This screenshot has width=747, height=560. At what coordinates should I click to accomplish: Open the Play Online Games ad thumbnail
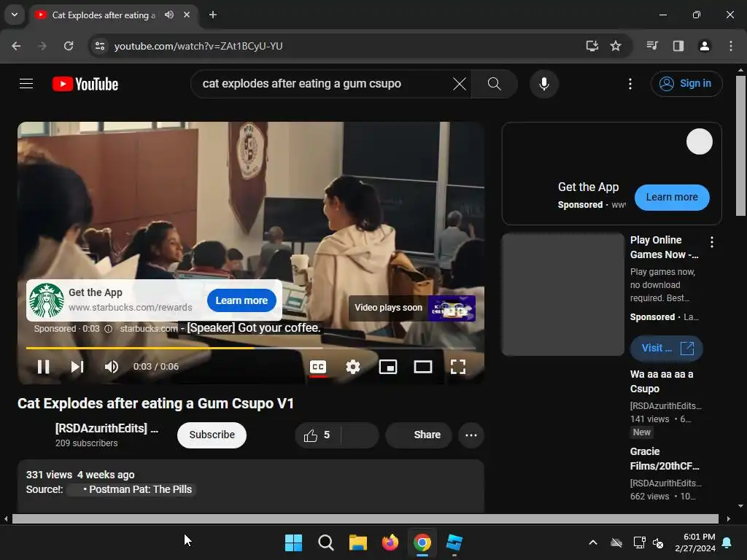pyautogui.click(x=562, y=295)
